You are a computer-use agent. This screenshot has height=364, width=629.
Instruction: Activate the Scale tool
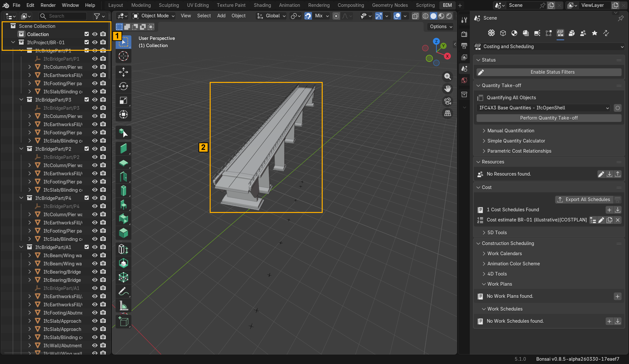pyautogui.click(x=124, y=100)
